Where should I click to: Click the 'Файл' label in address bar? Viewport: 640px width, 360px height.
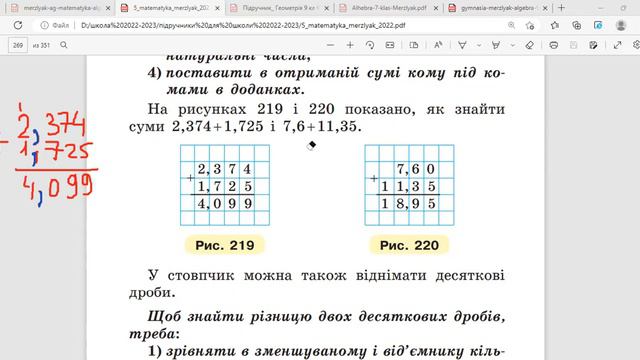[61, 25]
